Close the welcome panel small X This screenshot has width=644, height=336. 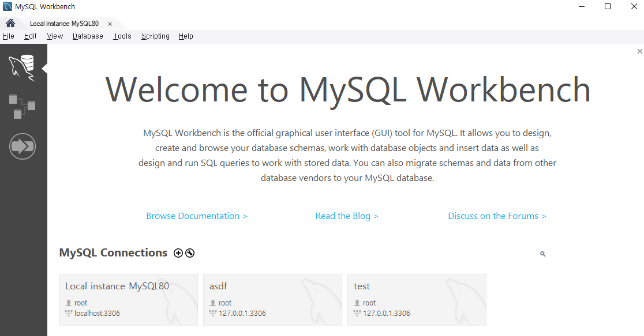639,51
